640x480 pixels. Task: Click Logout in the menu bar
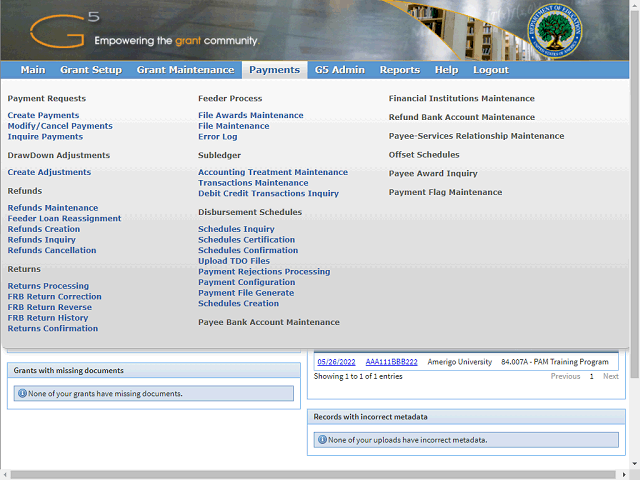click(x=491, y=70)
